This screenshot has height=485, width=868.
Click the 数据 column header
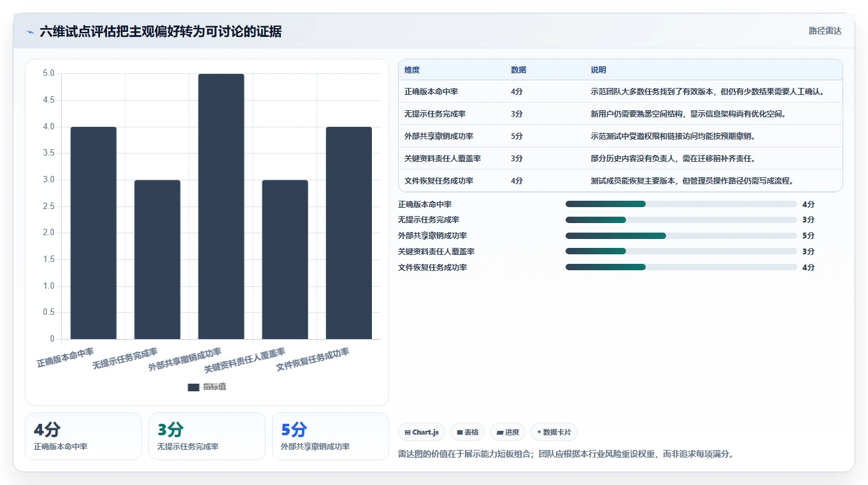tap(518, 70)
